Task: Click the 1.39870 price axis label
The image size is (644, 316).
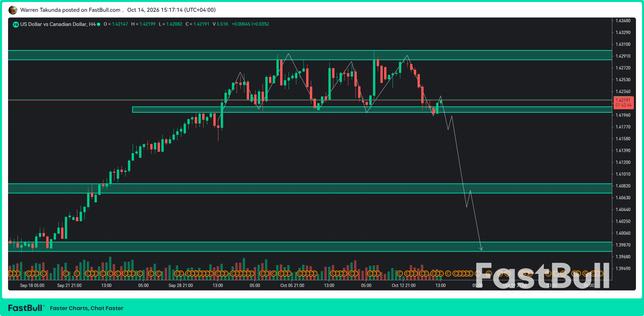Action: 623,245
